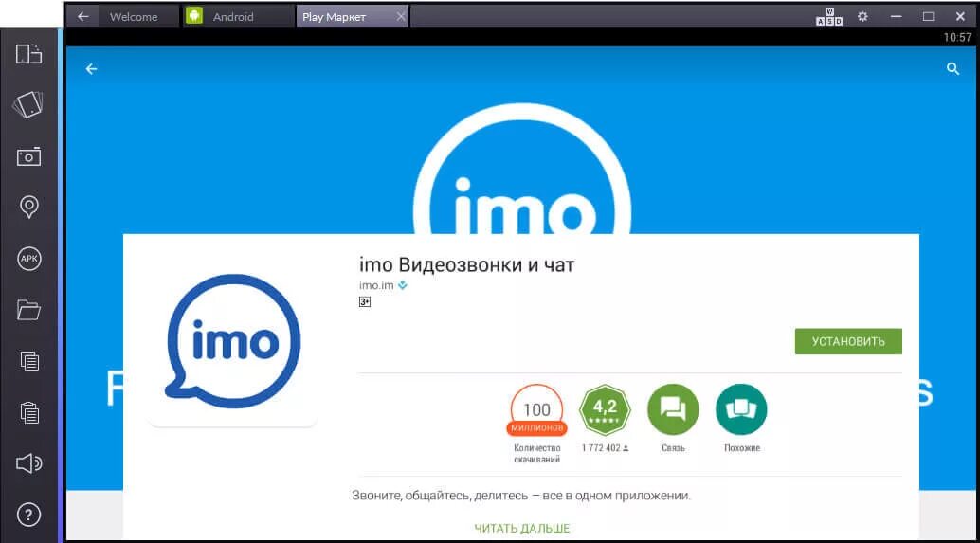The image size is (980, 543).
Task: Take a screenshot with camera icon
Action: (28, 157)
